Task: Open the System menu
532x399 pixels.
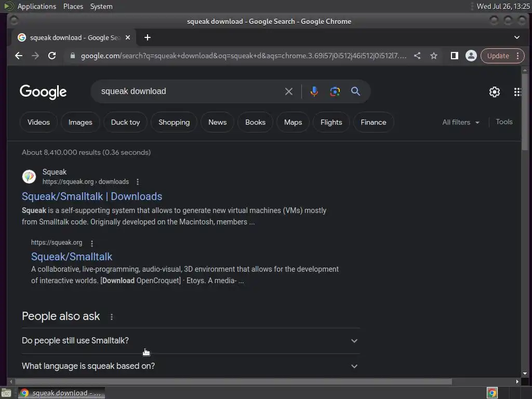Action: pos(101,6)
